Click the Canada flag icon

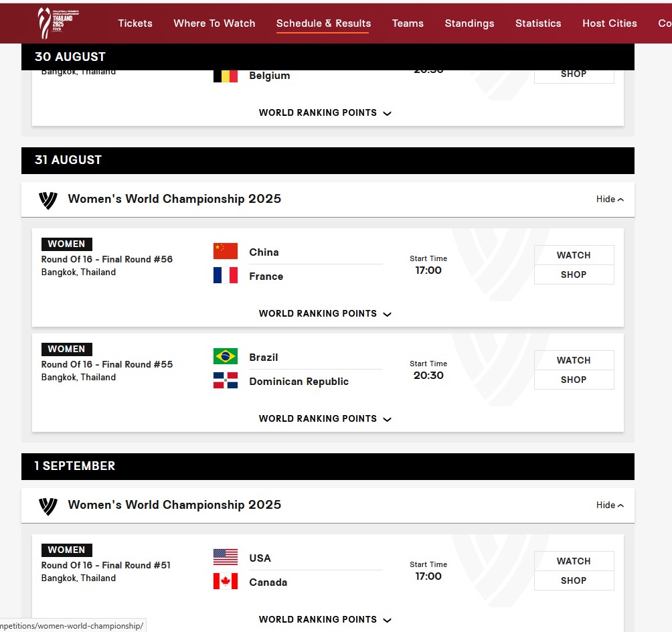coord(226,581)
